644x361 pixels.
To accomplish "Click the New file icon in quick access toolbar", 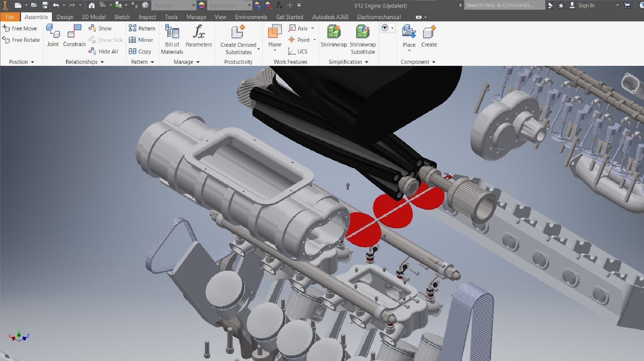I will 18,5.
